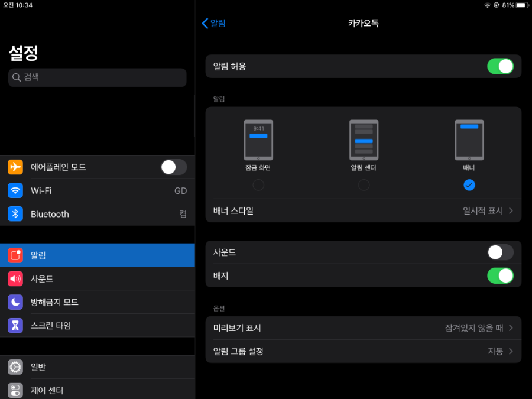Open the Wi-Fi settings row
532x399 pixels.
coord(98,190)
